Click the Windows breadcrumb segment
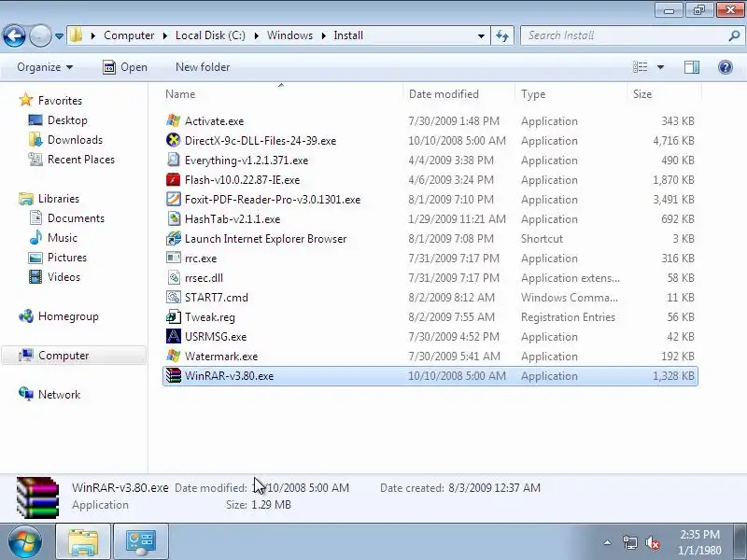The width and height of the screenshot is (747, 560). 289,35
